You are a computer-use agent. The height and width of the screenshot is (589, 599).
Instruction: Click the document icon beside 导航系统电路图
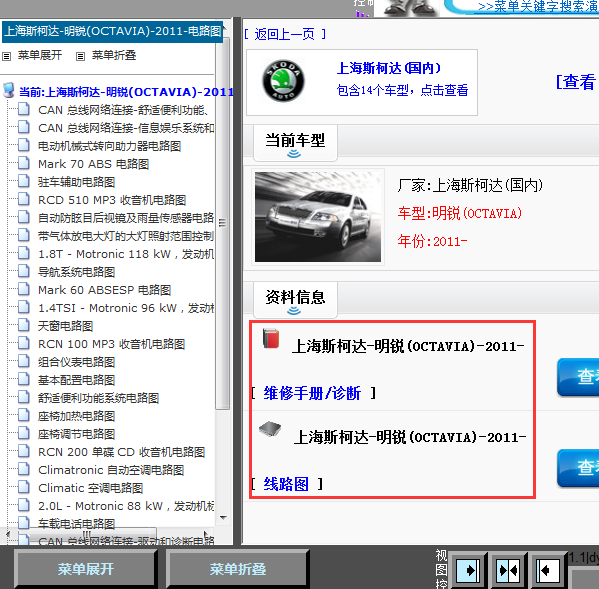pyautogui.click(x=24, y=271)
